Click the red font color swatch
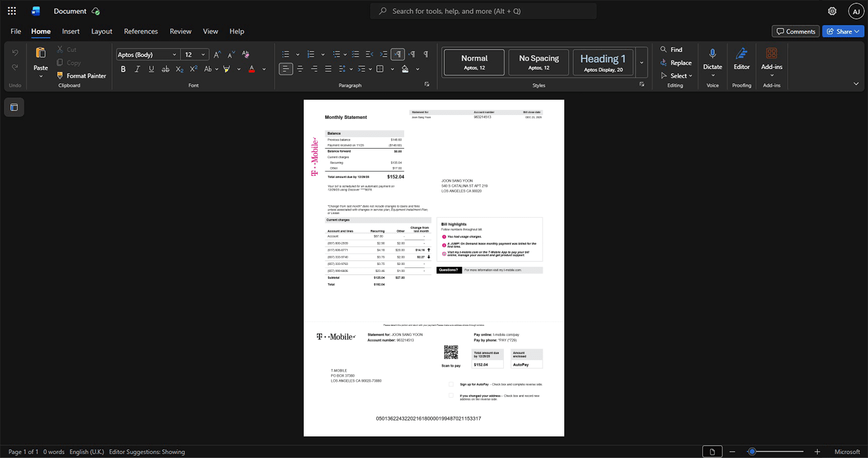The width and height of the screenshot is (868, 458). tap(252, 69)
